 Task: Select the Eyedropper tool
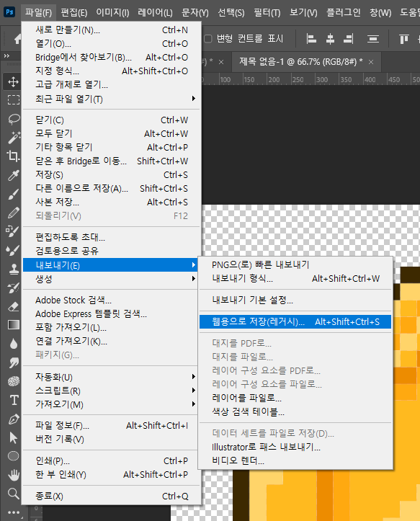13,175
